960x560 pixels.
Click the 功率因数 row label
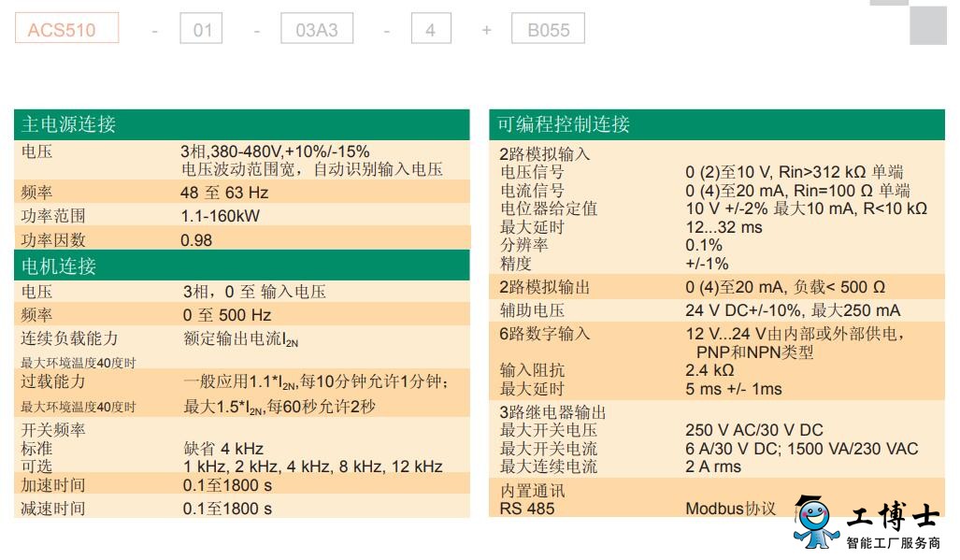coord(53,240)
